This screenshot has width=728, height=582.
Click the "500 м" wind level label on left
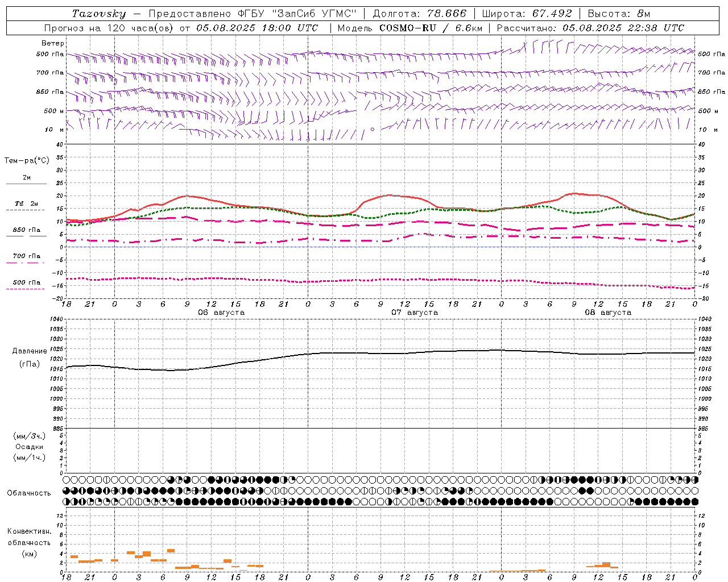pyautogui.click(x=54, y=111)
